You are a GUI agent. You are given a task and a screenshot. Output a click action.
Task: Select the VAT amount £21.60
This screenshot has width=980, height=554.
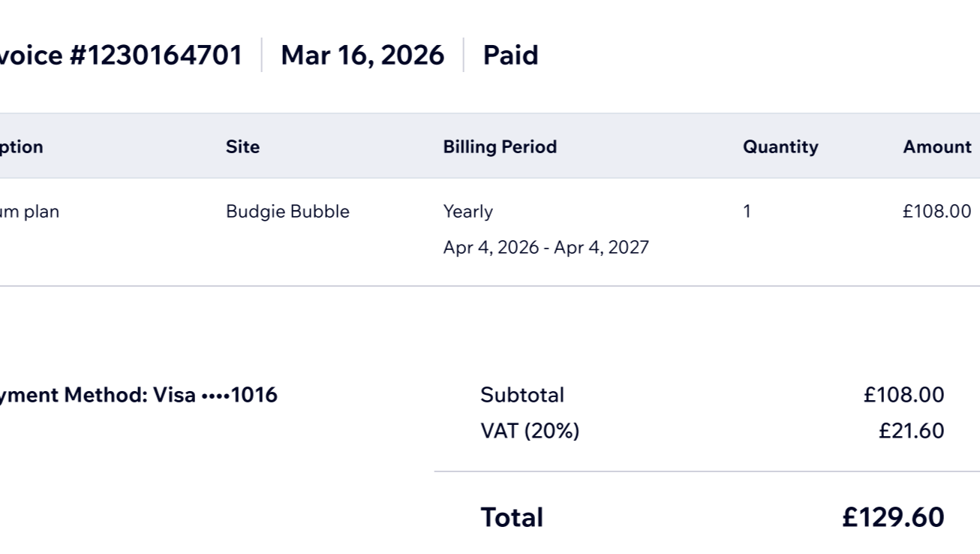(x=911, y=431)
